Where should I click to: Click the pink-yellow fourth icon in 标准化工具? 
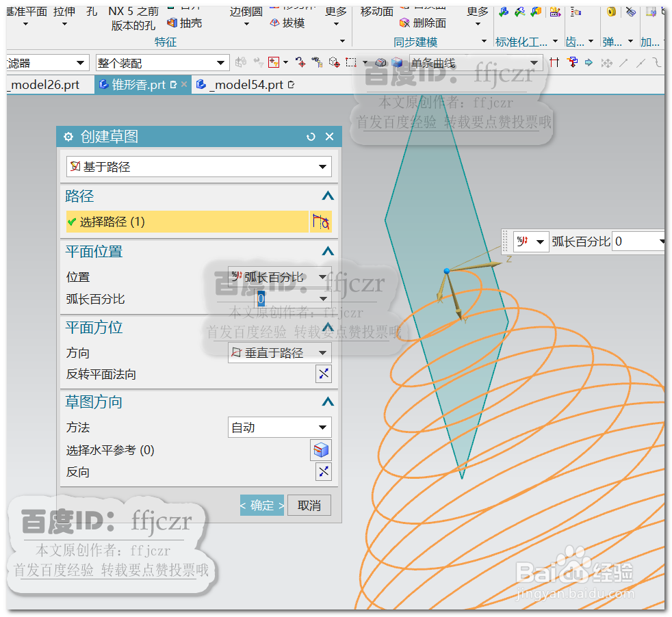pos(555,12)
